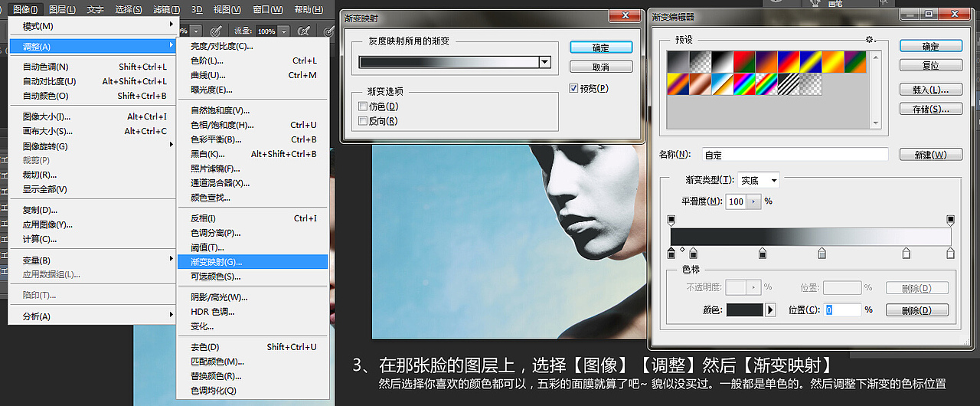Expand the Analysis (分析) submenu
This screenshot has width=980, height=406.
tap(93, 316)
